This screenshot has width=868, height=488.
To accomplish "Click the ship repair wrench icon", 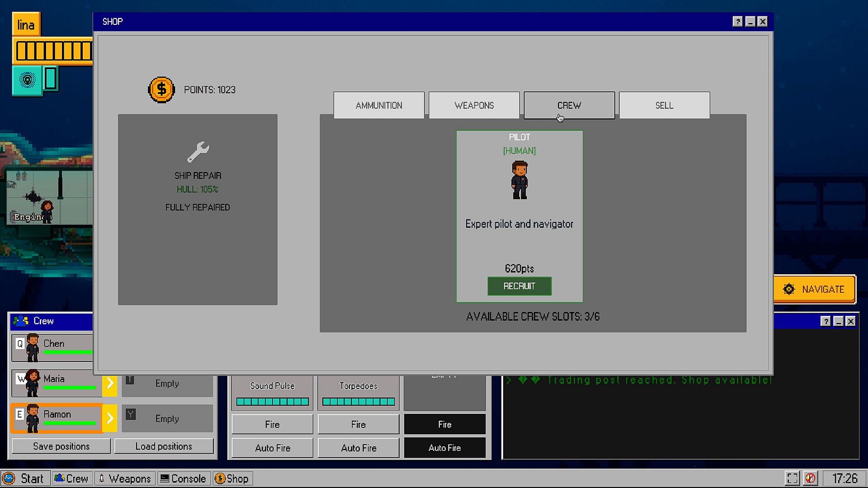I will pos(198,152).
